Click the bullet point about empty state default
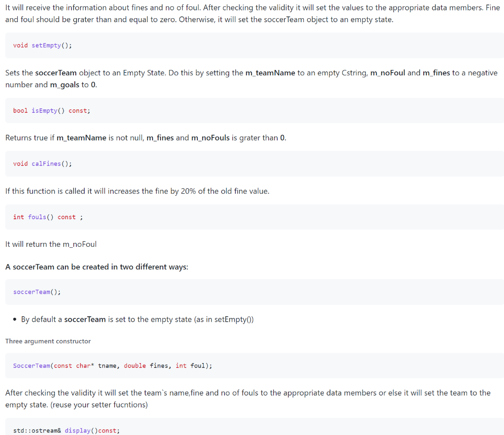 [137, 320]
